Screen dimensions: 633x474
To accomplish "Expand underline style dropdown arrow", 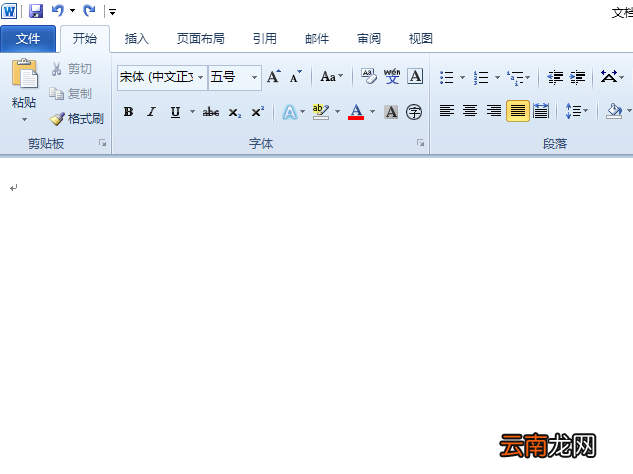I will point(192,112).
